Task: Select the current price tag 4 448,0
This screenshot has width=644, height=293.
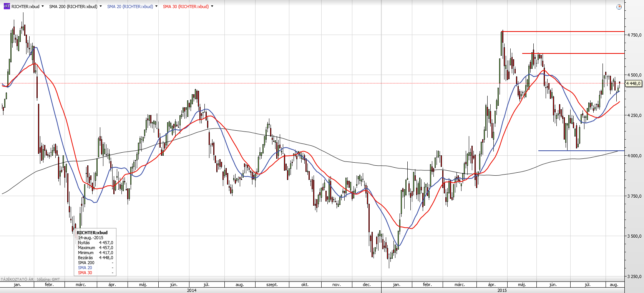Action: tap(634, 83)
